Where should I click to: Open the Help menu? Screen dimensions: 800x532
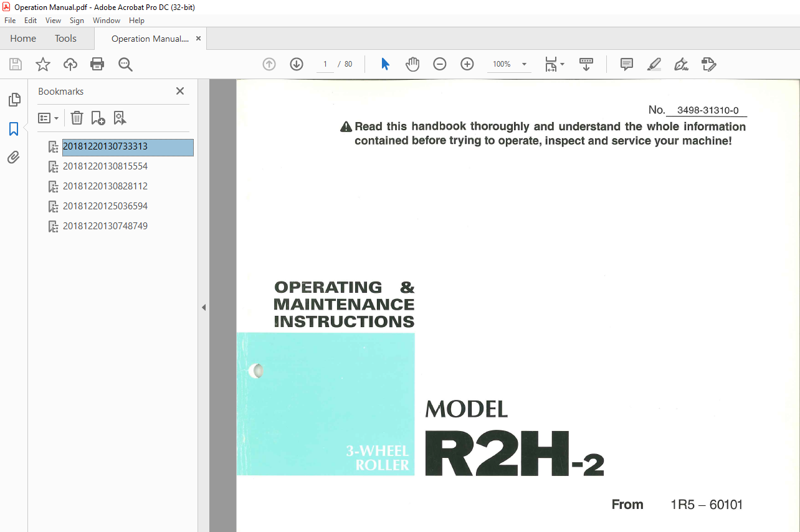136,21
